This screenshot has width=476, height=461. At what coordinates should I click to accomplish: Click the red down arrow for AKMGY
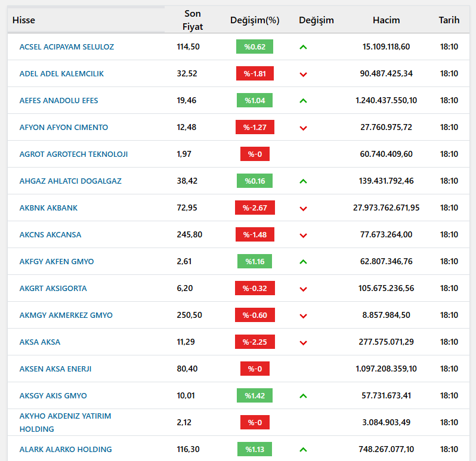pyautogui.click(x=303, y=316)
